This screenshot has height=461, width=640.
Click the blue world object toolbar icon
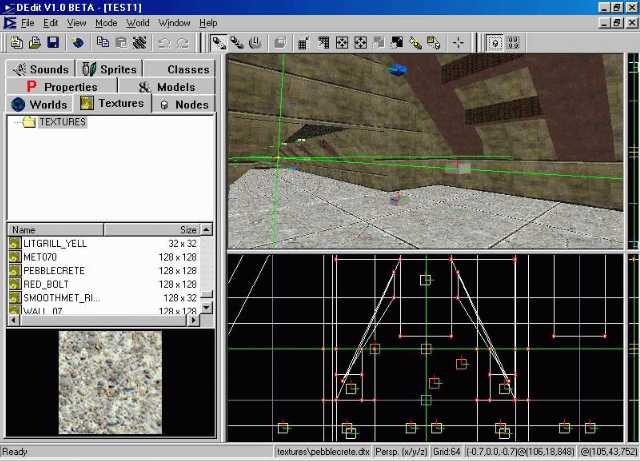78,42
